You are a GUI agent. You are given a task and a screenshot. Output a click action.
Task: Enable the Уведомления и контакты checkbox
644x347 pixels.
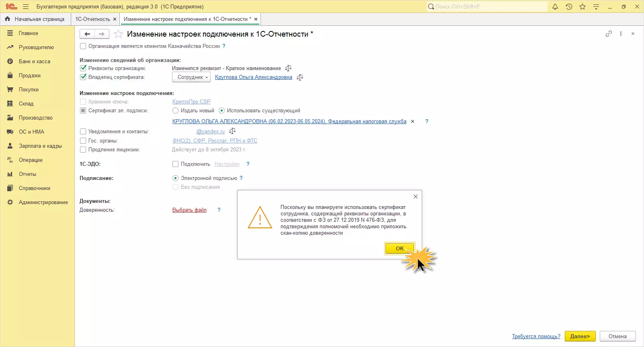click(83, 131)
